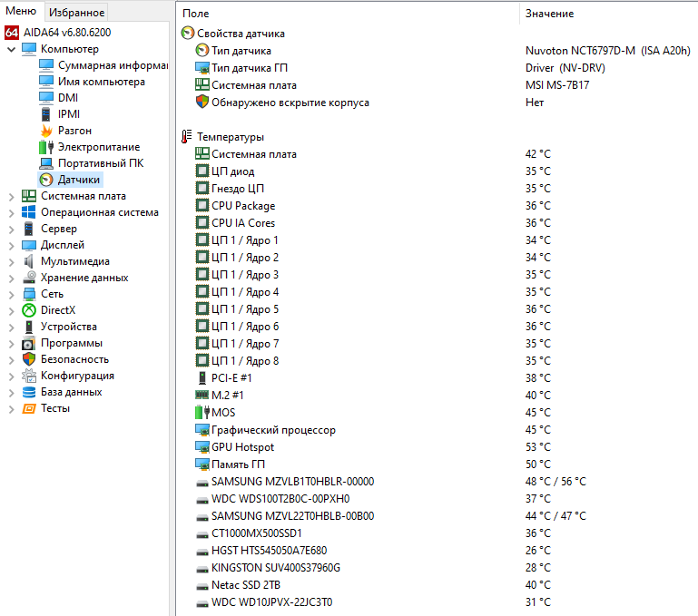This screenshot has width=698, height=616.
Task: Expand the Тесты tree node
Action: tap(11, 408)
